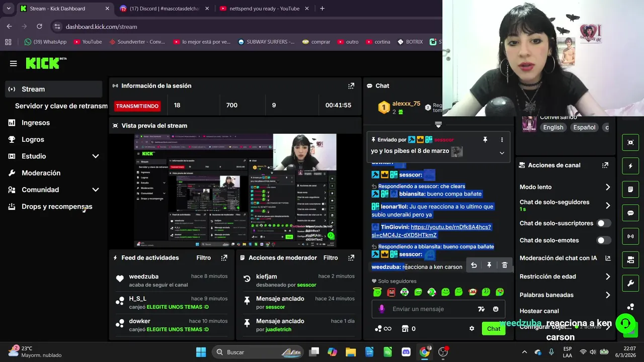Delete weedzuba's chat message
The width and height of the screenshot is (644, 362).
pyautogui.click(x=505, y=265)
